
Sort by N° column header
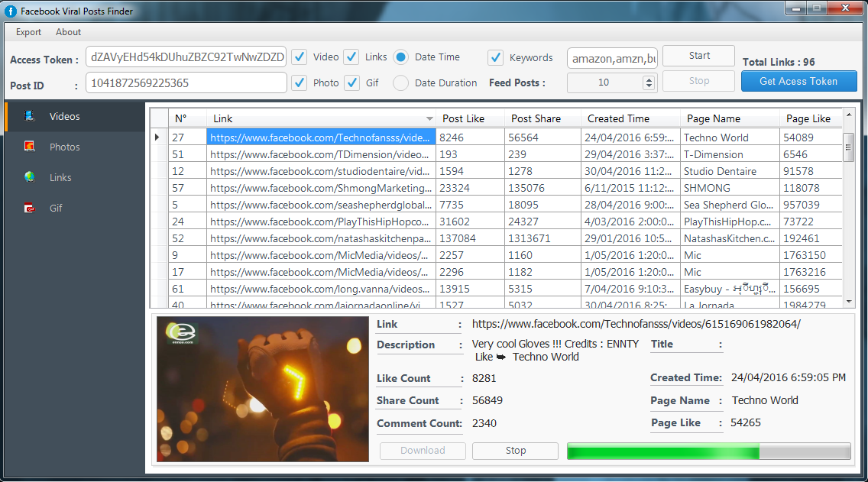click(187, 118)
